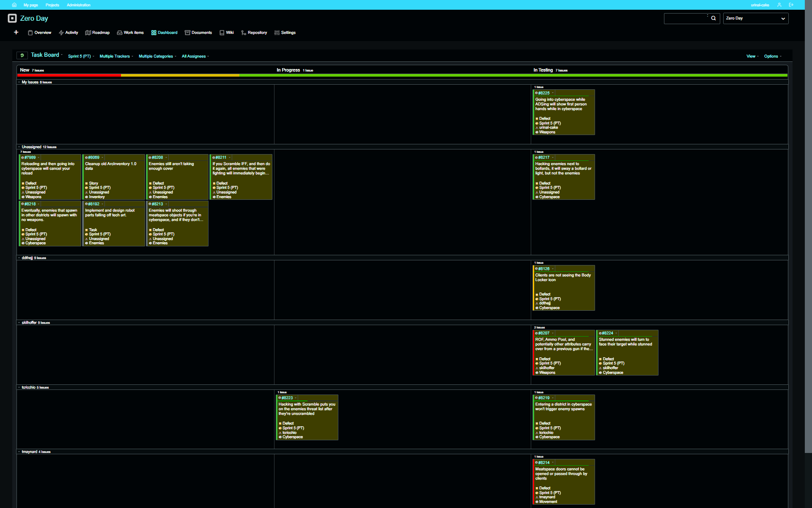Screen dimensions: 812x508
Task: Toggle collapse ddthejj section
Action: (x=19, y=257)
